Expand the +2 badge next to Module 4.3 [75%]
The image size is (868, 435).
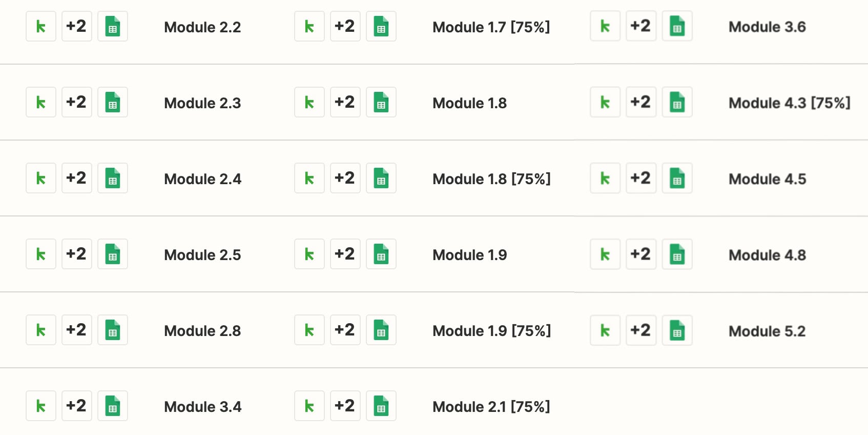[x=640, y=102]
